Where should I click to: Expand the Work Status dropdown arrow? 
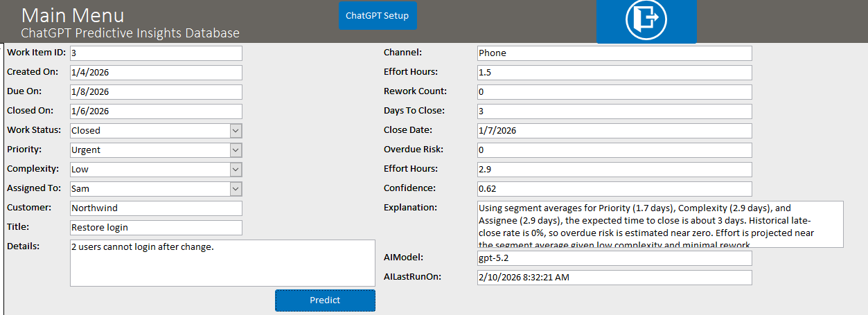point(236,131)
